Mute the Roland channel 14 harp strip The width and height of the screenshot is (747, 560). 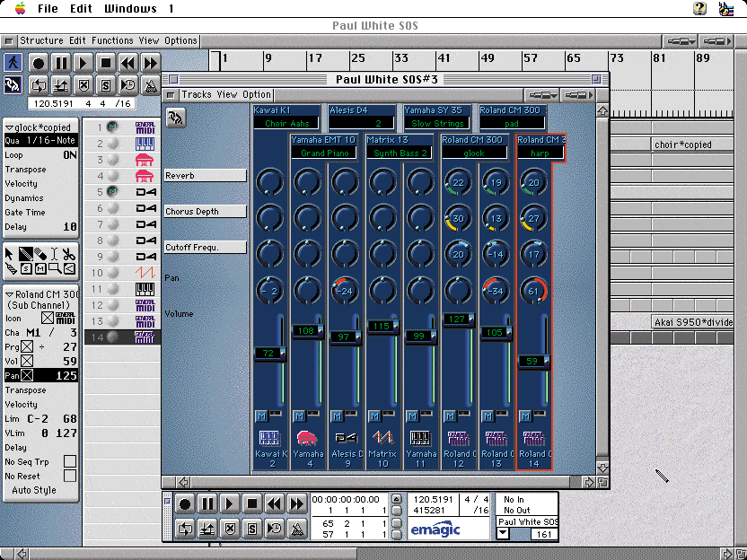click(x=525, y=416)
